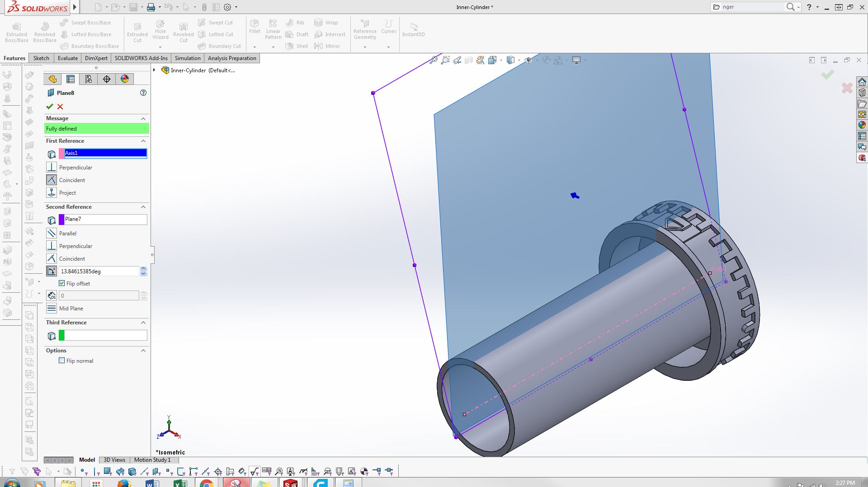Open the FeatureManager Design Tree tab

[x=52, y=79]
